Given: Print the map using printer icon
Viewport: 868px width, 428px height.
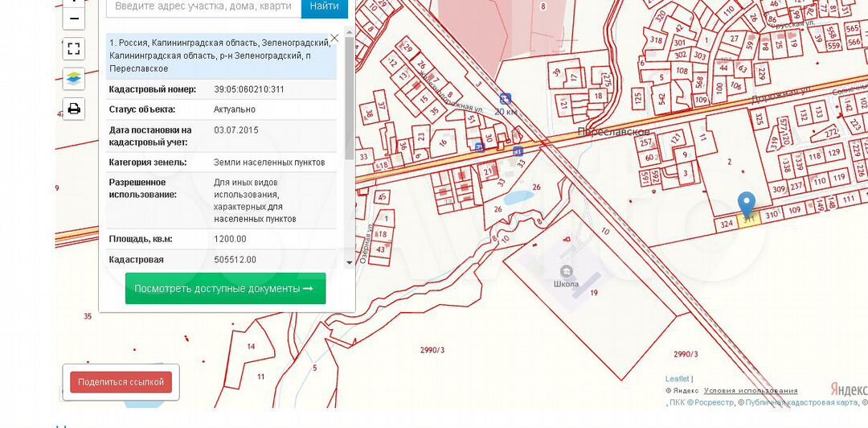Looking at the screenshot, I should tap(74, 109).
